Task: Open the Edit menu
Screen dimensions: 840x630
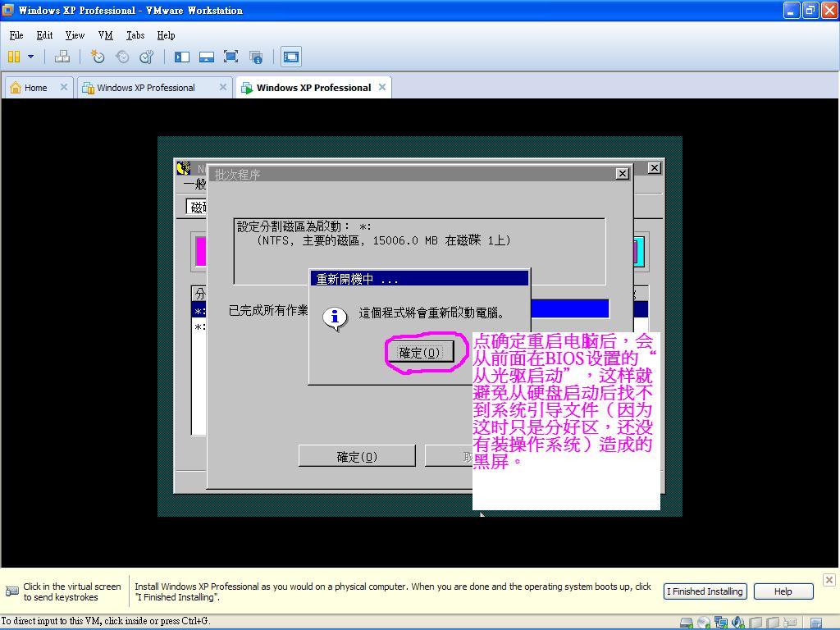Action: [x=44, y=35]
